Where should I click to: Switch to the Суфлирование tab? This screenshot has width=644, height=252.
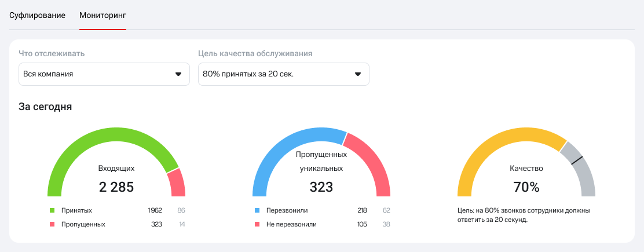point(37,15)
